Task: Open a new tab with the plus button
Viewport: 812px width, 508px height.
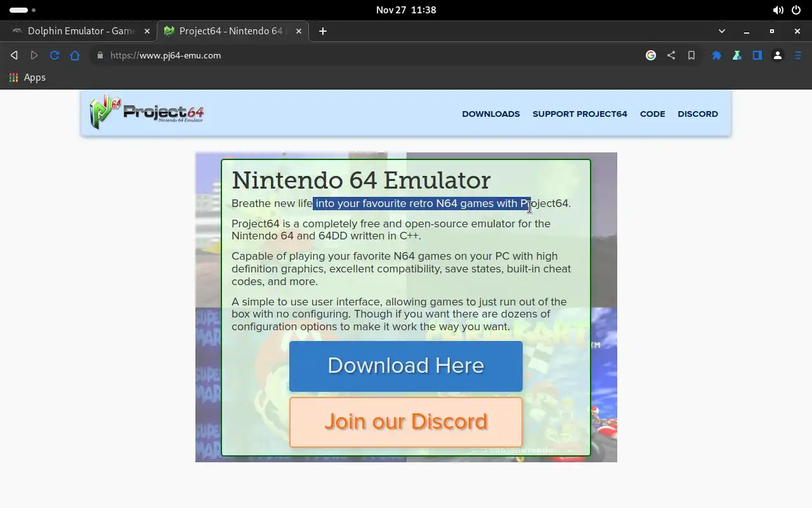Action: [323, 31]
